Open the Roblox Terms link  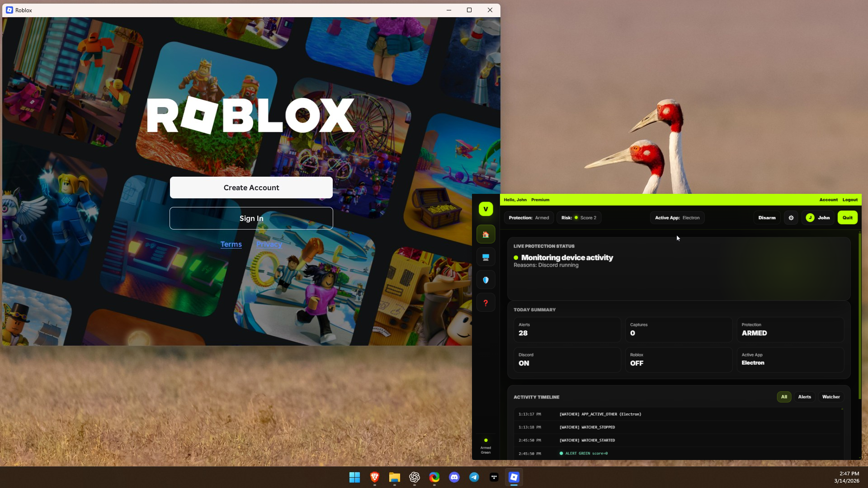(x=231, y=244)
